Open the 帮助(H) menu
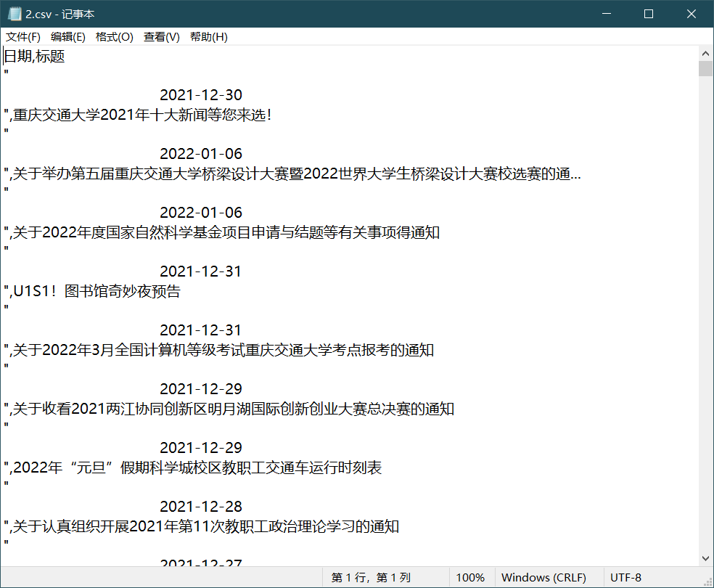714x588 pixels. (208, 37)
